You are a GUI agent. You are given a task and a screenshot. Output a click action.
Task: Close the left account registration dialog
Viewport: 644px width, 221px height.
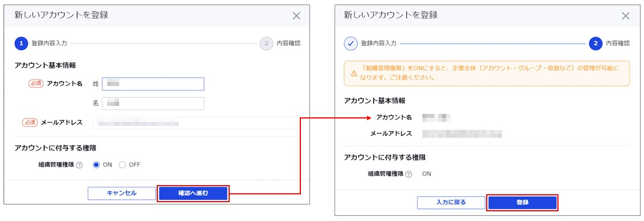coord(296,16)
